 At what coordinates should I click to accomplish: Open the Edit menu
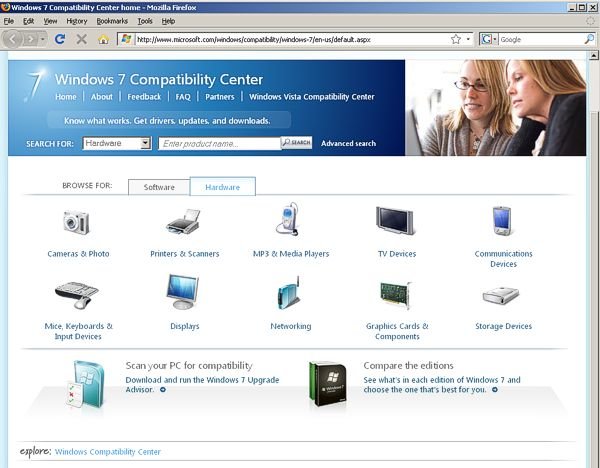(x=28, y=21)
